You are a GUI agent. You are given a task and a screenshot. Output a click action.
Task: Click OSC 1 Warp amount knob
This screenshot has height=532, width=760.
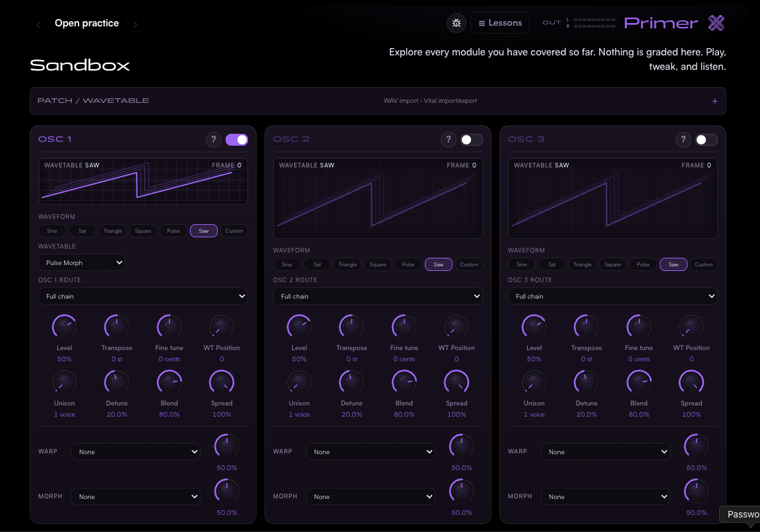coord(227,446)
